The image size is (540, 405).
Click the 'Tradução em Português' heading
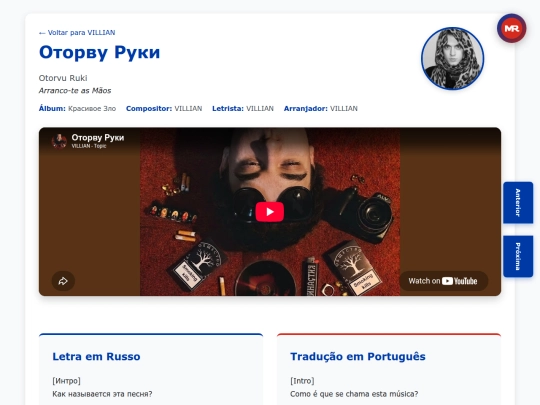pos(358,356)
